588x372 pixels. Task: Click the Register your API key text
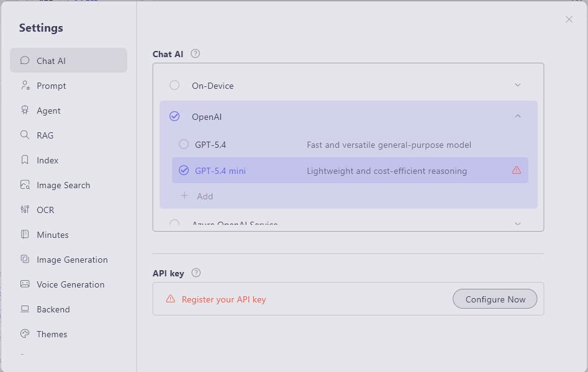(x=224, y=299)
